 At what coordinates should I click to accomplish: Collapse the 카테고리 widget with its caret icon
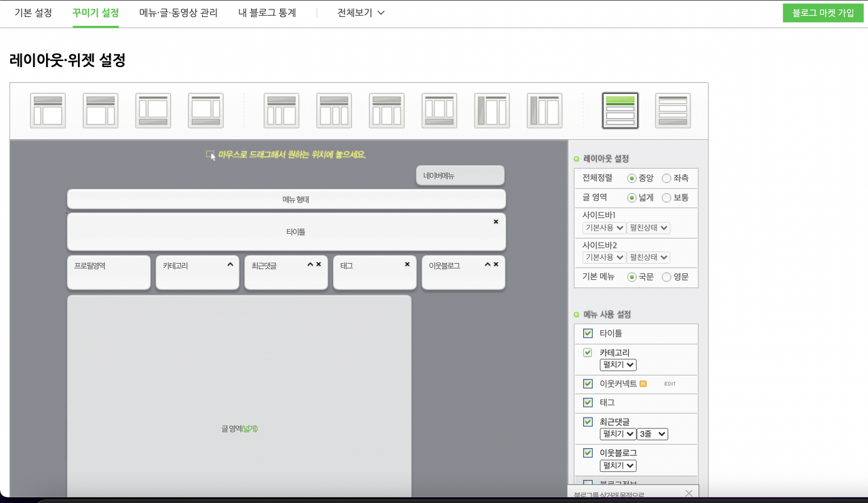click(x=230, y=264)
